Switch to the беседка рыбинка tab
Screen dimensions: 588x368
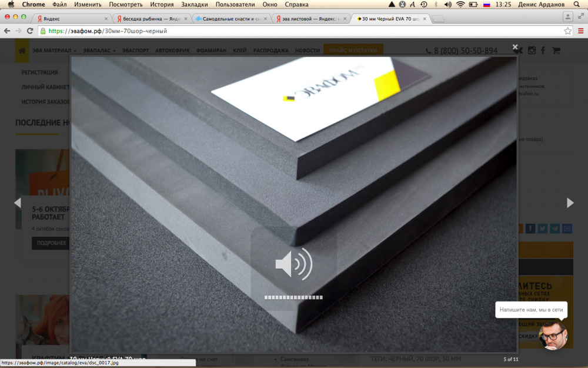(150, 19)
